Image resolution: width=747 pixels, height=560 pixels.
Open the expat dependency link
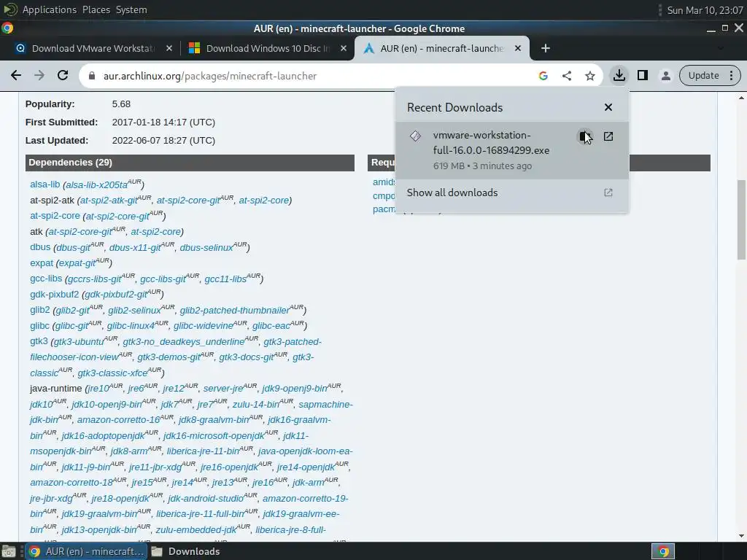(x=42, y=262)
